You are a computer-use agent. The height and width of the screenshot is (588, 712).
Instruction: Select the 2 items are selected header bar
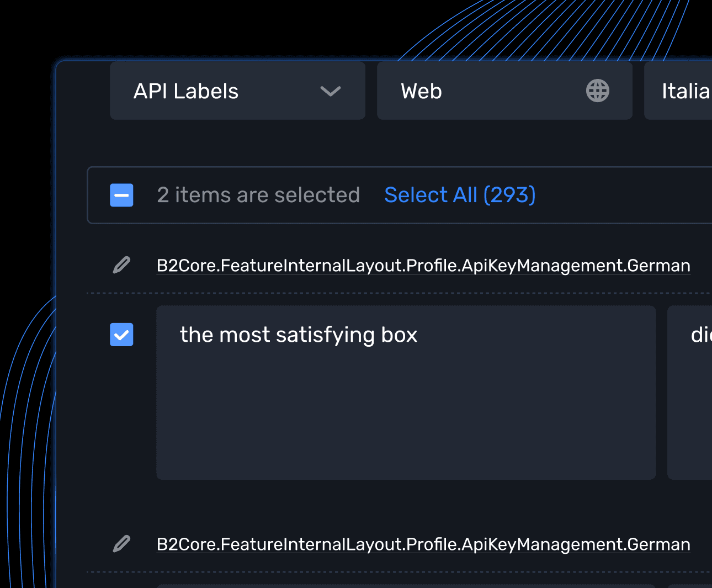pos(259,195)
